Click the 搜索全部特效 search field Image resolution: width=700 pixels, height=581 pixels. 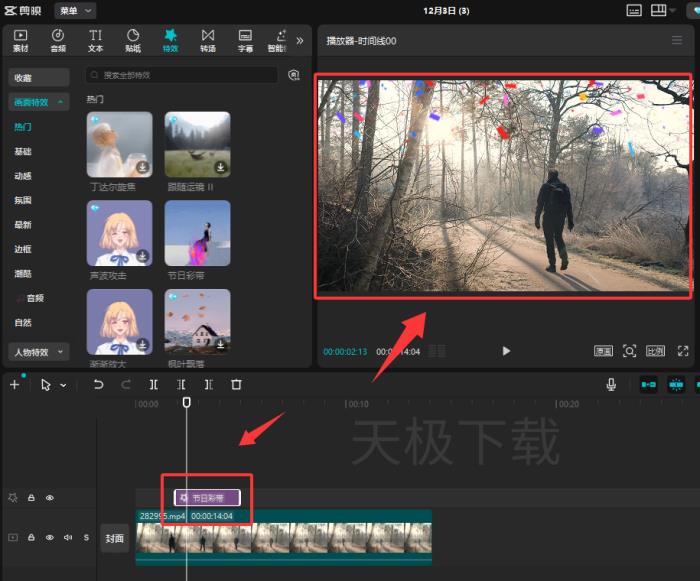point(185,75)
